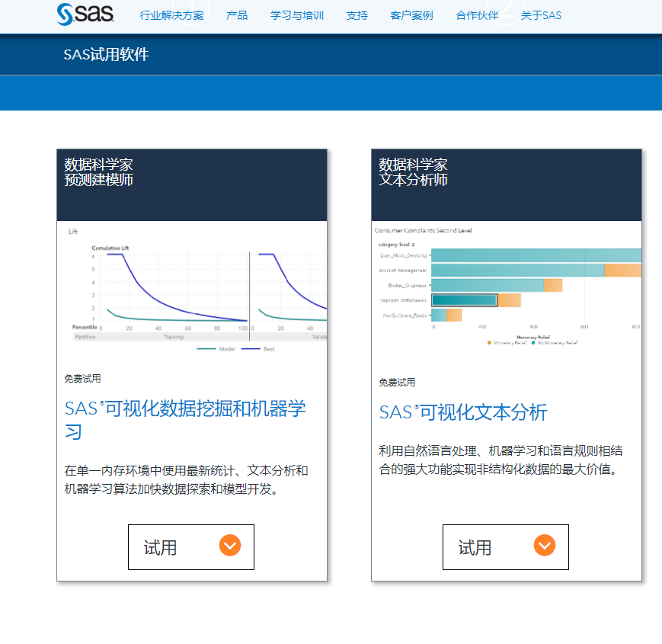Open SAS可视化文本分析 title link
662x644 pixels.
click(x=463, y=412)
